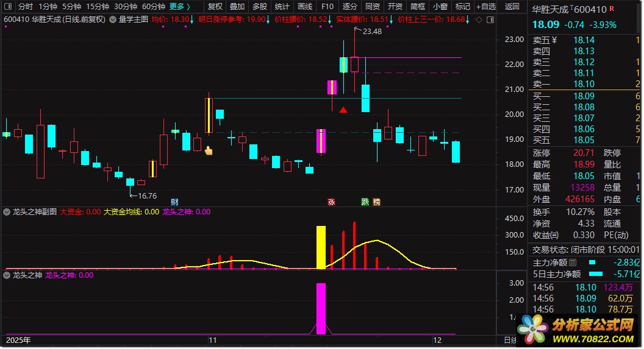This screenshot has height=349, width=644.
Task: Expand the 更多 periods dropdown
Action: click(179, 7)
